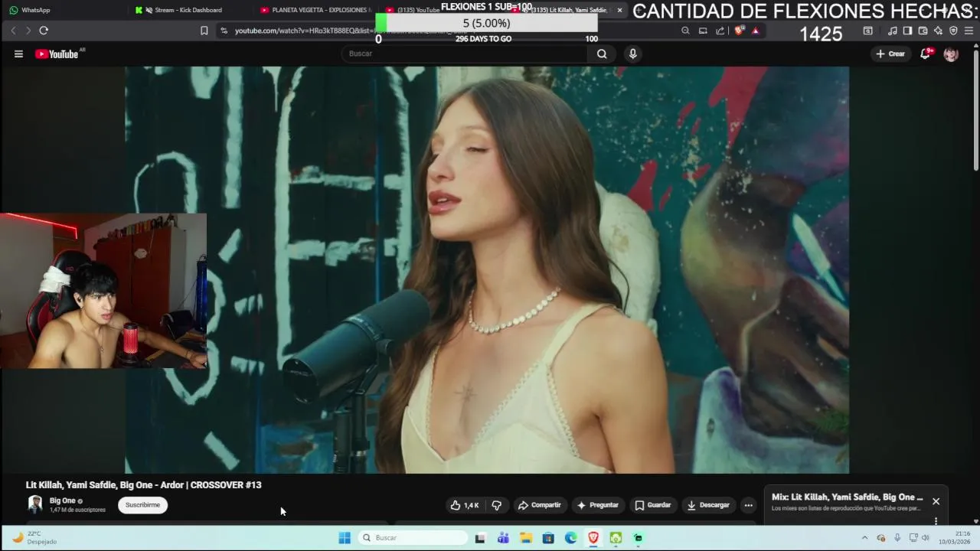Click the Preguntar ask button
This screenshot has width=980, height=551.
coord(597,505)
